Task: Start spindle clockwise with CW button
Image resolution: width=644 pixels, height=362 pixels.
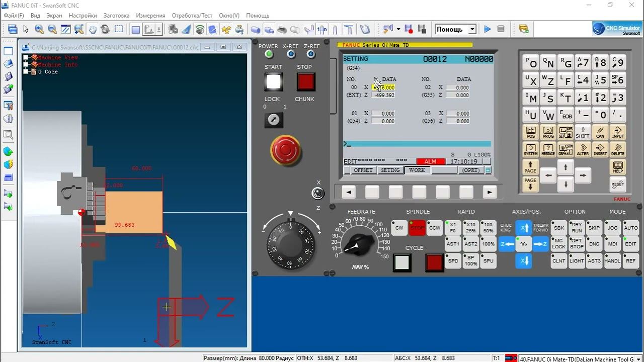Action: pyautogui.click(x=399, y=228)
